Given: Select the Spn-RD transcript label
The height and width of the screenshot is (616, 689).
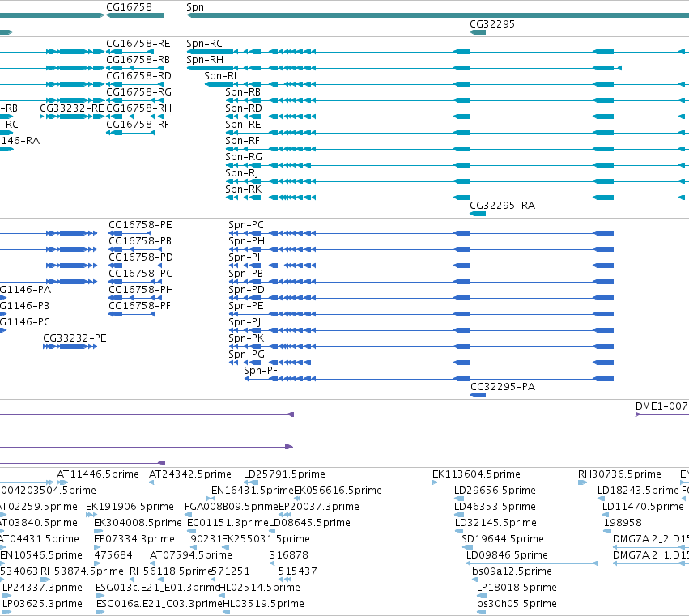Looking at the screenshot, I should 244,108.
